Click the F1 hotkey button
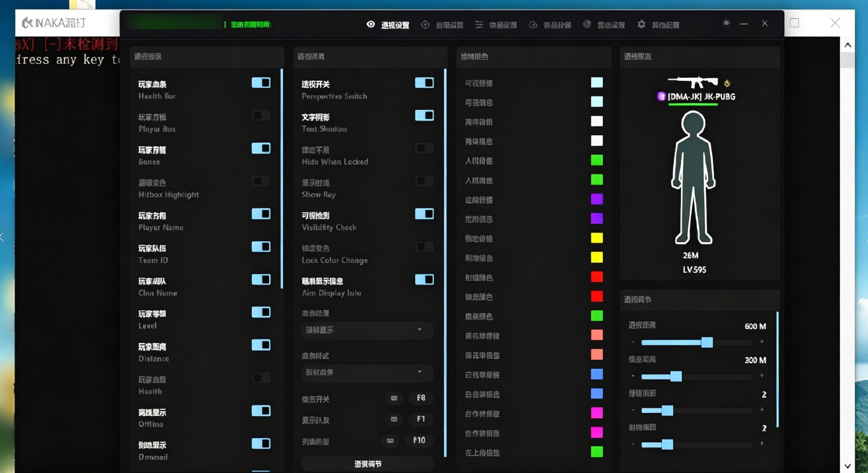This screenshot has width=868, height=473. pyautogui.click(x=421, y=419)
